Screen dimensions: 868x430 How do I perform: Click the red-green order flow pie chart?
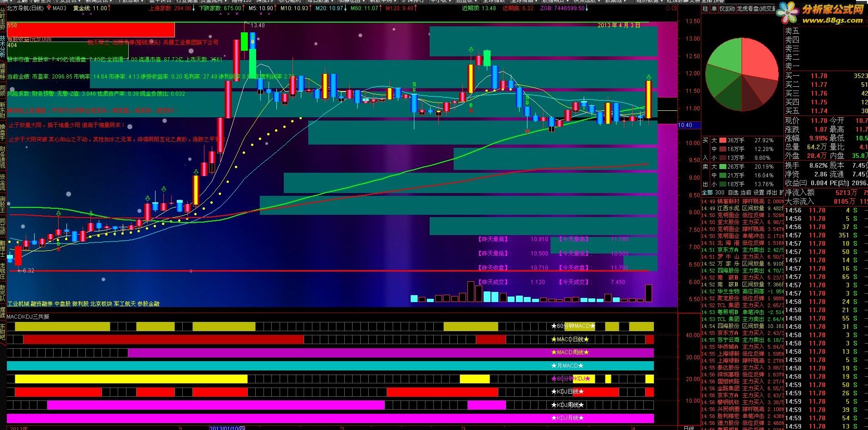pos(742,74)
